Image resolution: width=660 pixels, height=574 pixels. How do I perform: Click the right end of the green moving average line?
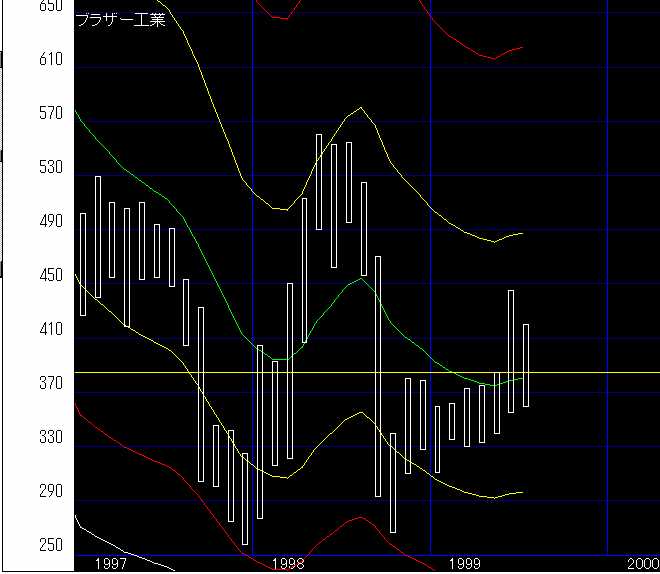(x=521, y=378)
